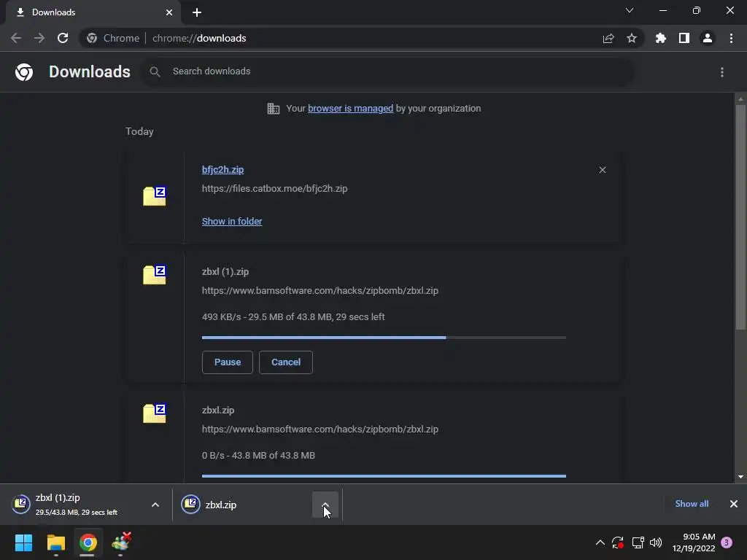Click the site info Chrome icon in address bar
Image resolution: width=747 pixels, height=560 pixels.
pyautogui.click(x=92, y=38)
